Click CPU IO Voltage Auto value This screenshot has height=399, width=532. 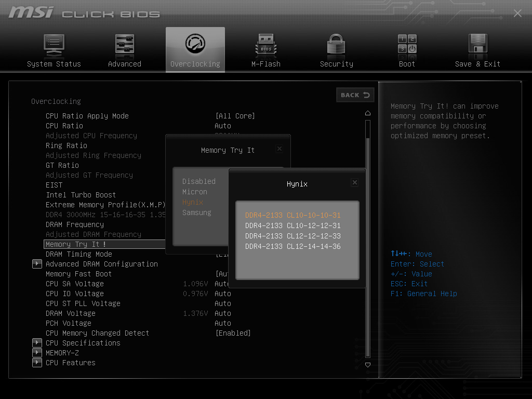pos(223,294)
